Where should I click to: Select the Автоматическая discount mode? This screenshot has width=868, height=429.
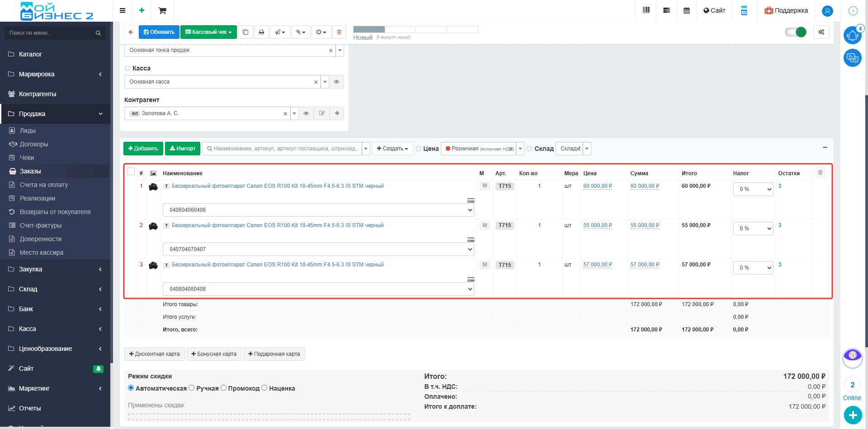(x=131, y=388)
